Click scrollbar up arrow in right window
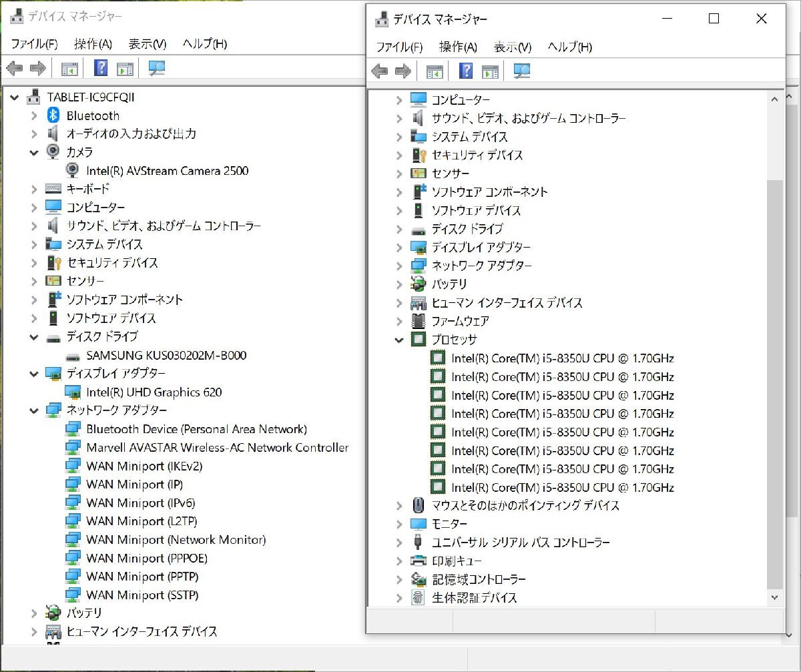 pos(775,99)
